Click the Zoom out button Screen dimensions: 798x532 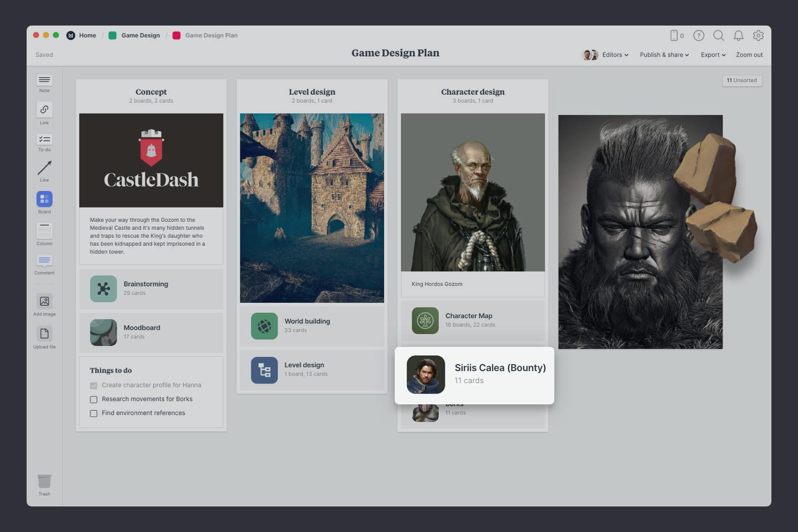(749, 54)
